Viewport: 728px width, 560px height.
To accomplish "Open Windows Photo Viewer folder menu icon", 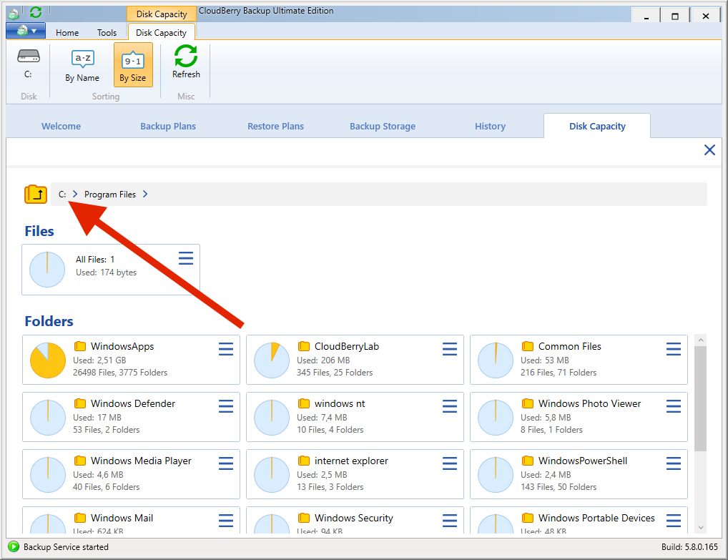I will (674, 406).
